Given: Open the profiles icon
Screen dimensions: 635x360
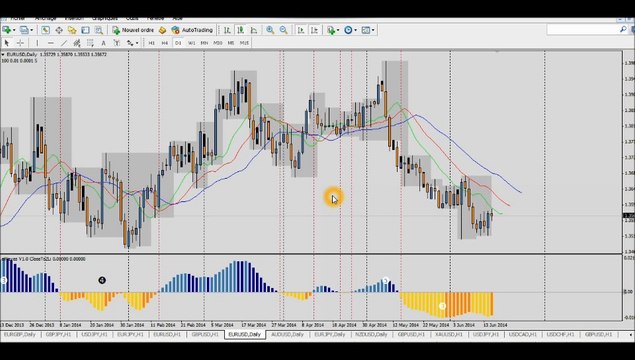Looking at the screenshot, I should (24, 30).
